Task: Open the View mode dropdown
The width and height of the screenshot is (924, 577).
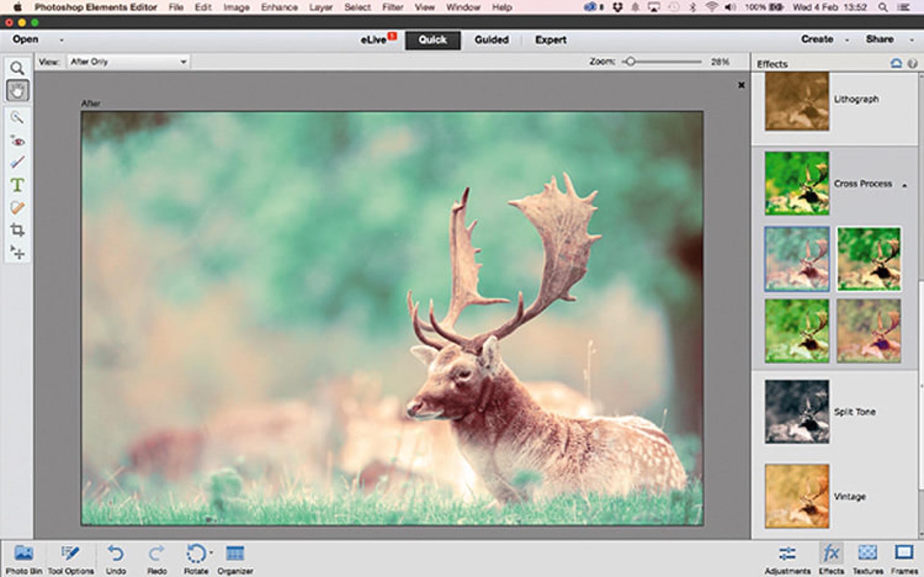Action: 128,62
